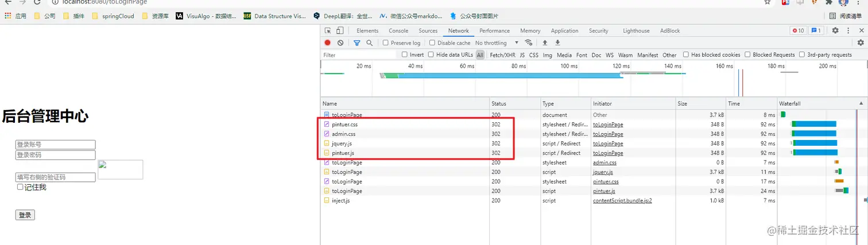This screenshot has height=245, width=868.
Task: Check Has blocked cookies checkbox
Action: 686,55
